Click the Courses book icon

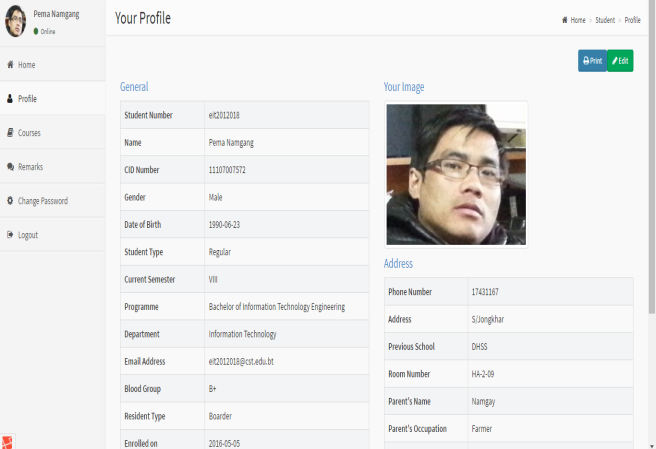tap(10, 133)
